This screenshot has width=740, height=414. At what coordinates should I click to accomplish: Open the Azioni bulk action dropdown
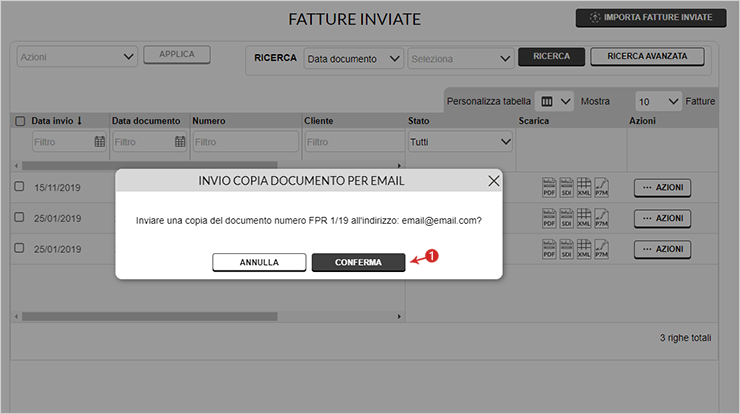tap(77, 57)
